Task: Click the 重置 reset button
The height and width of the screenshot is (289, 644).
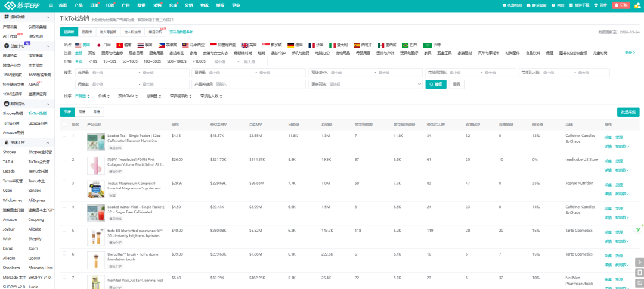Action: (x=456, y=84)
